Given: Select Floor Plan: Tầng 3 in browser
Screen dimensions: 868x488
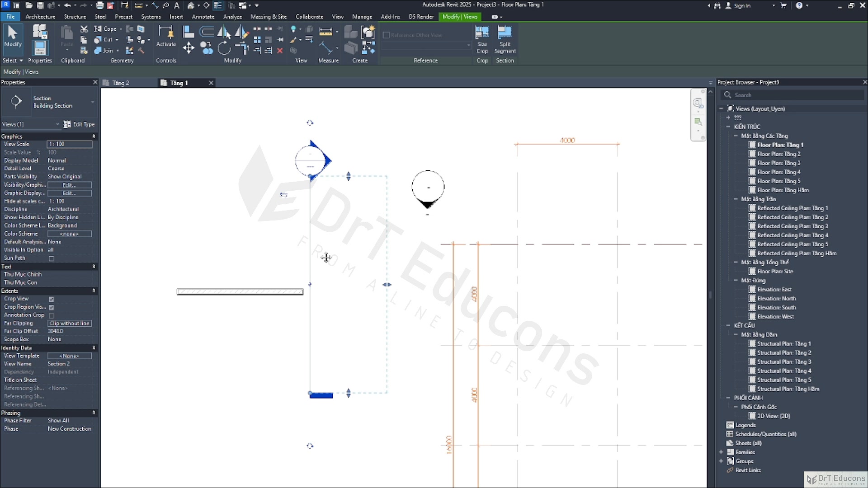Looking at the screenshot, I should pyautogui.click(x=778, y=163).
